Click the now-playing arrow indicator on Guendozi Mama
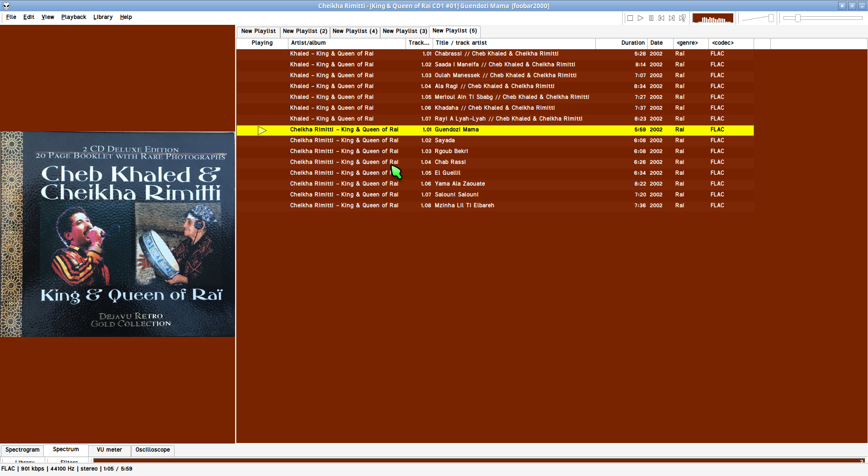This screenshot has width=868, height=476. point(262,131)
